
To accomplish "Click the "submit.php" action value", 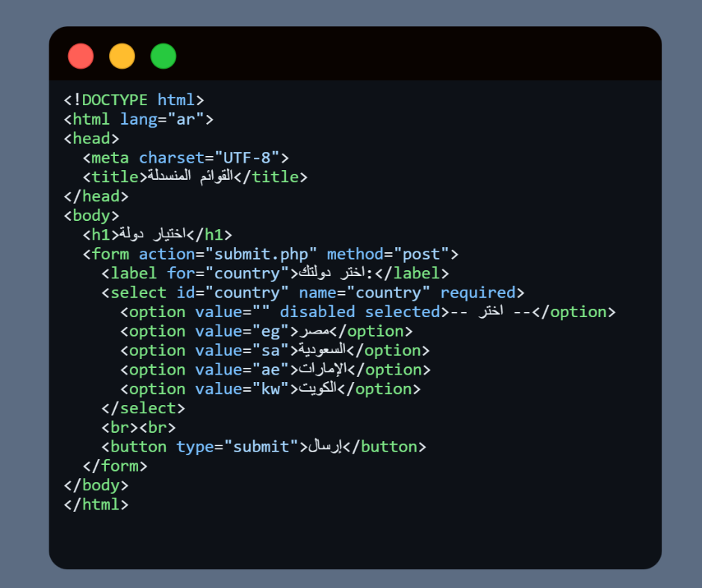I will click(261, 254).
